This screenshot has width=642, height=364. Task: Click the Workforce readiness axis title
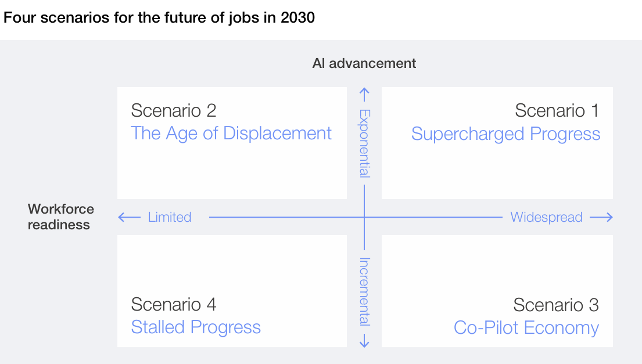[60, 217]
